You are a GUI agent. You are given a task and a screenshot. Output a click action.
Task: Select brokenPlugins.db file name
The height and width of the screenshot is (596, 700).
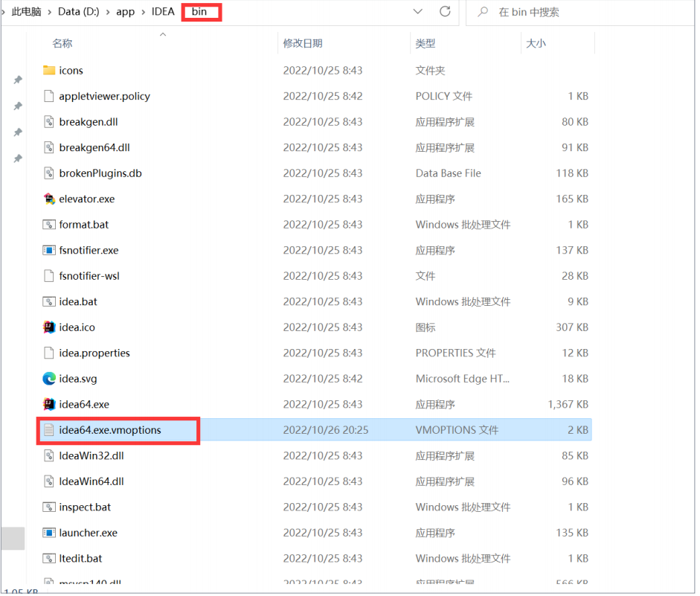100,173
